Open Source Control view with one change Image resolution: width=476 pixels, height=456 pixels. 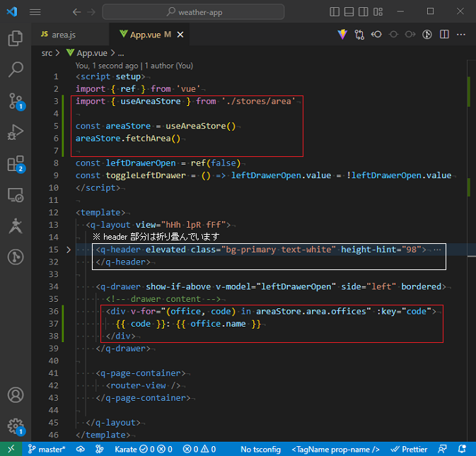pyautogui.click(x=15, y=101)
